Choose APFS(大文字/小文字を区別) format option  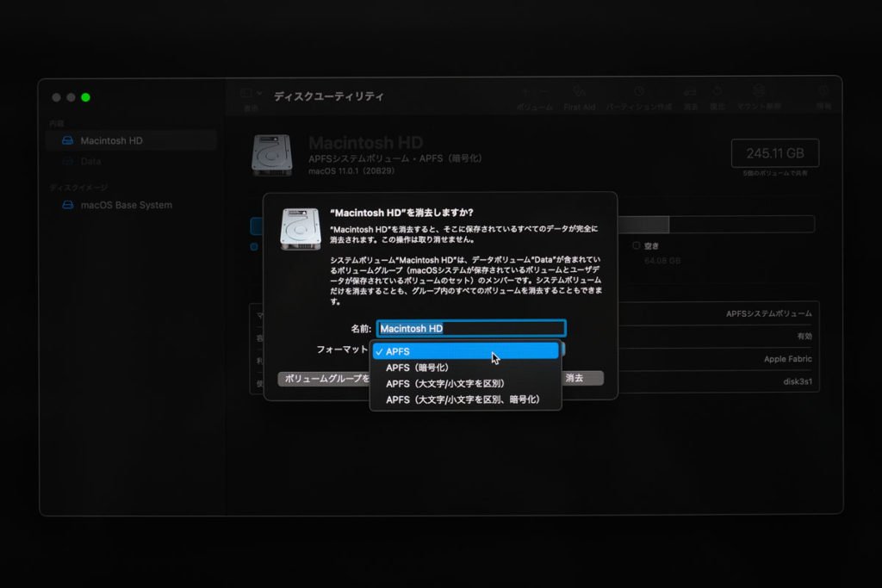[466, 383]
